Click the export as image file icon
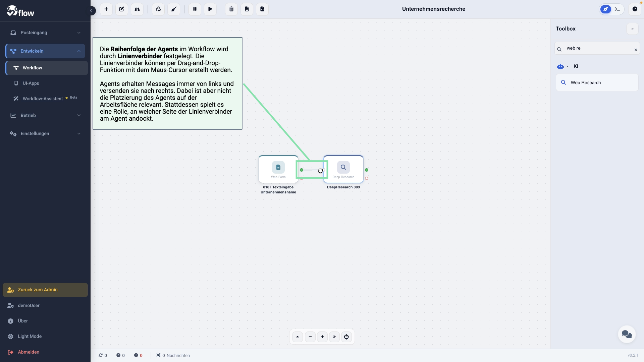This screenshot has height=362, width=644. click(x=247, y=9)
